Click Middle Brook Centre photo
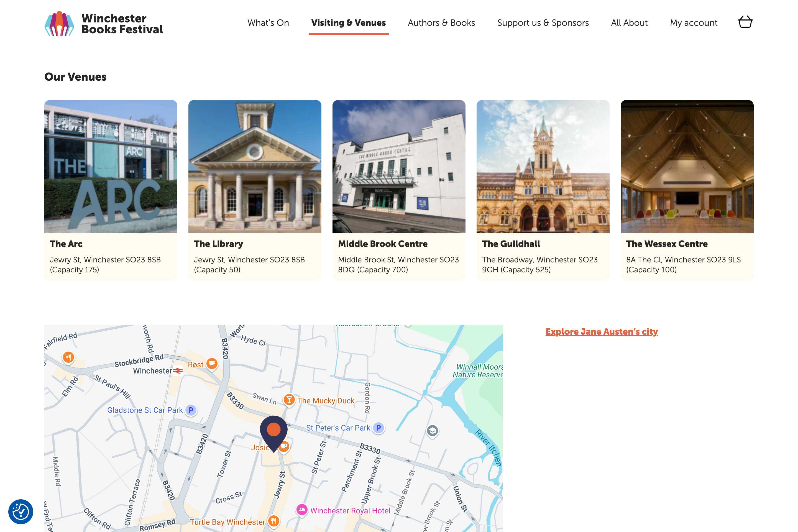The width and height of the screenshot is (798, 532). 399,166
